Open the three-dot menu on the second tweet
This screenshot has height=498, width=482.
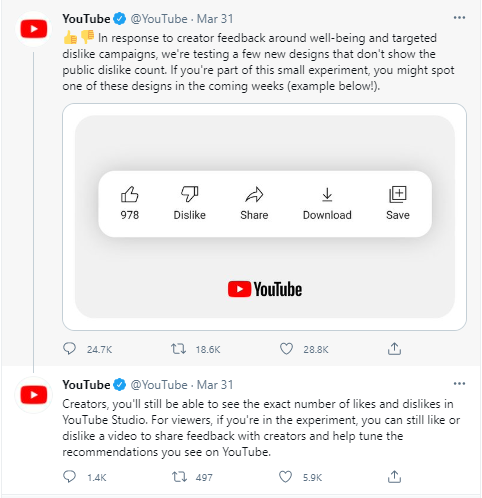(x=459, y=384)
